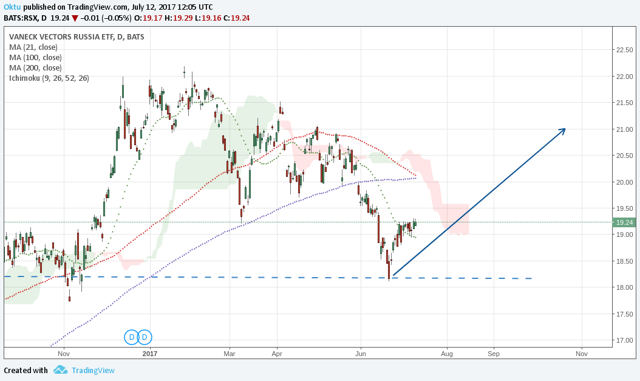Click the 22.50 price axis label

pyautogui.click(x=624, y=50)
